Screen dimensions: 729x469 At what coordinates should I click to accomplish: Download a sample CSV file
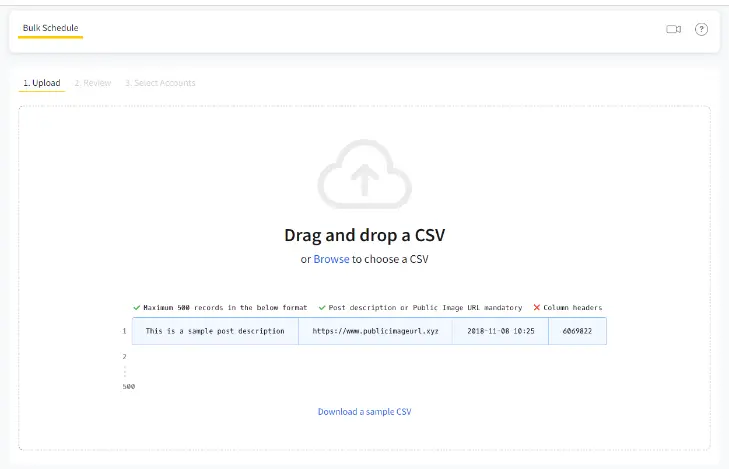click(364, 411)
